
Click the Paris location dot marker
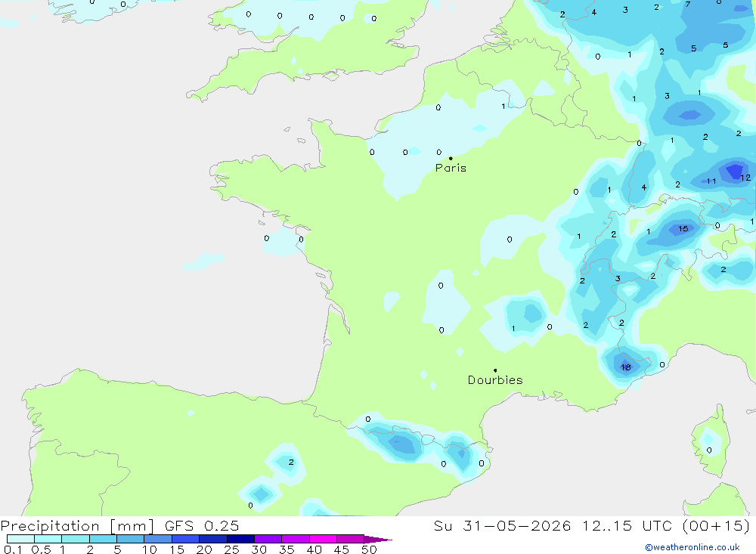tap(451, 158)
